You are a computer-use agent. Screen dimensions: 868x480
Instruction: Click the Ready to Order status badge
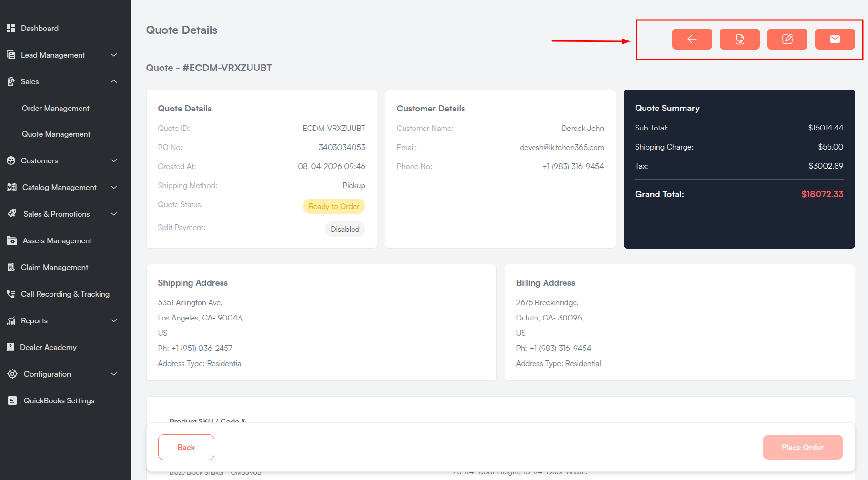click(334, 206)
